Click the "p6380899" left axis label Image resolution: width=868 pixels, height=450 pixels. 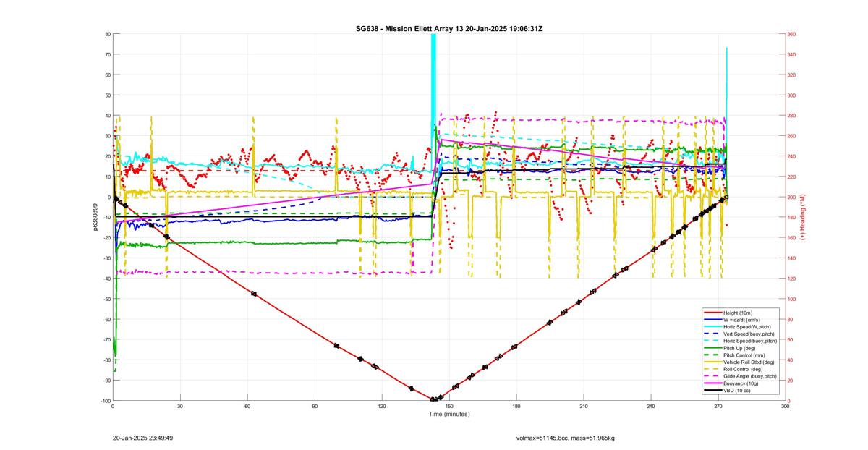(x=95, y=217)
